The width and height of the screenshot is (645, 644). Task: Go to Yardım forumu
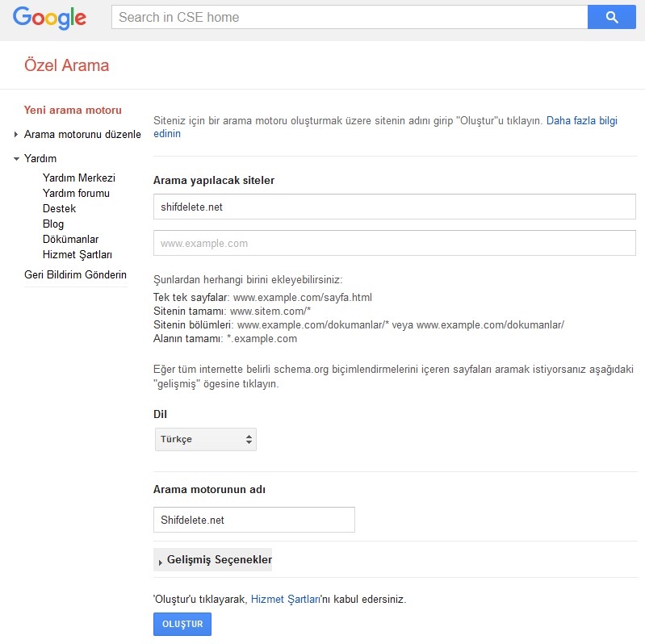pyautogui.click(x=76, y=194)
